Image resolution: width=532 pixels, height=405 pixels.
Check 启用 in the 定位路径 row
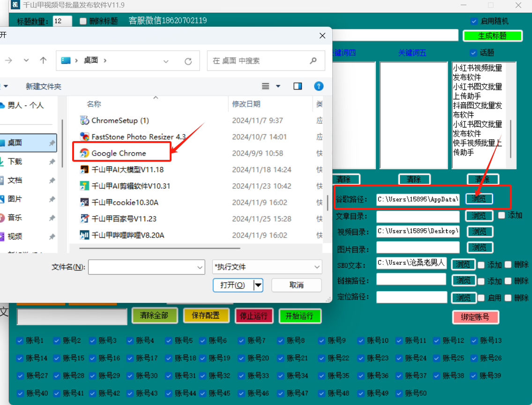(x=481, y=298)
